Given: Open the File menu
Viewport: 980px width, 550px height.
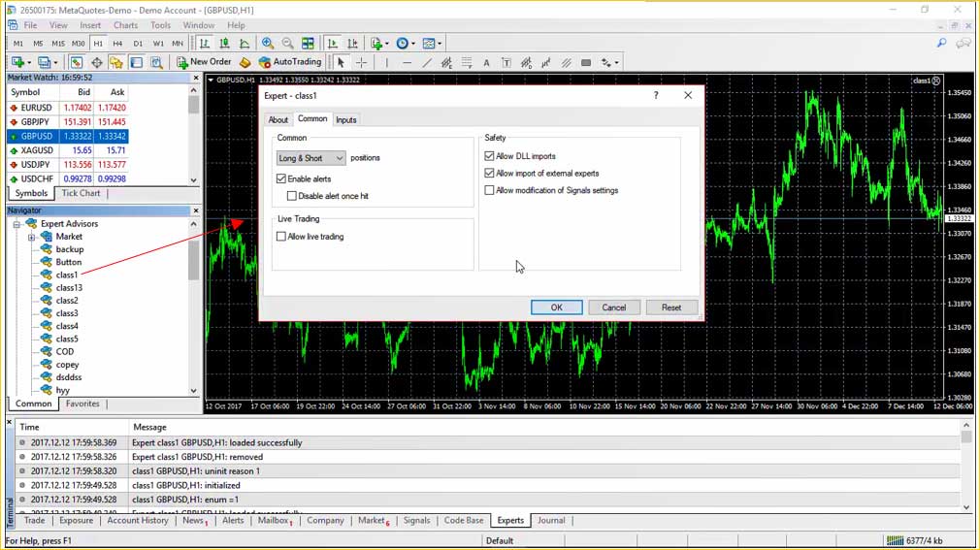Looking at the screenshot, I should (30, 25).
